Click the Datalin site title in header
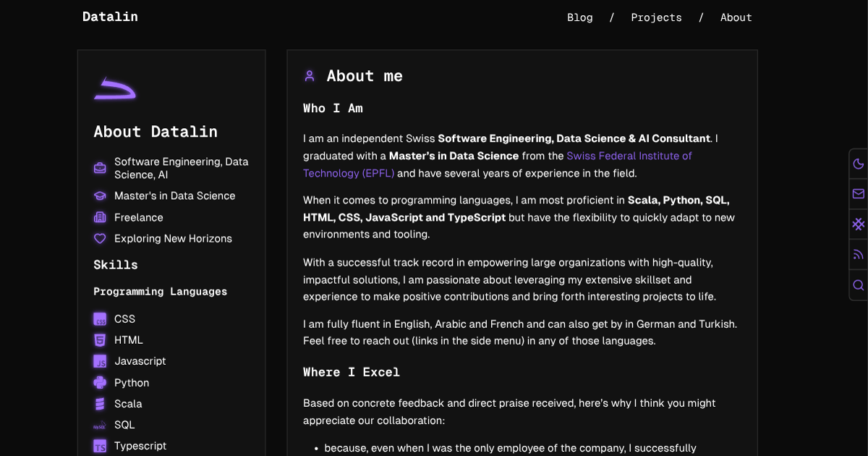Viewport: 868px width, 456px height. [x=110, y=17]
